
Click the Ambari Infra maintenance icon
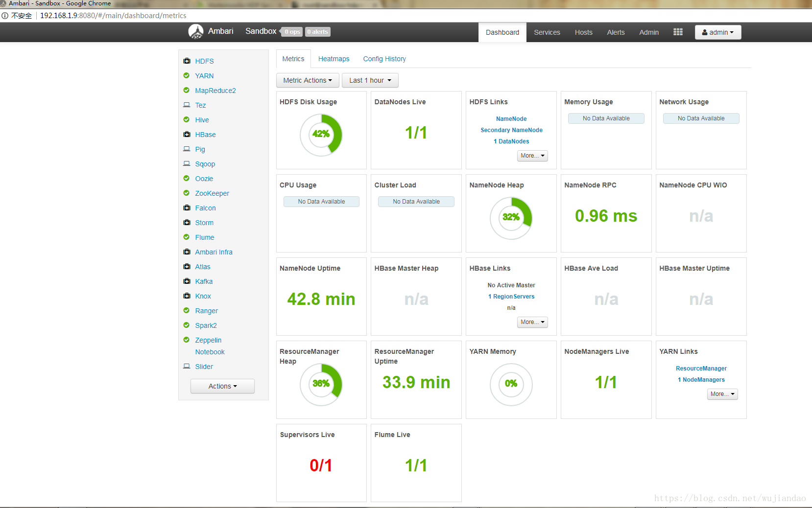187,252
